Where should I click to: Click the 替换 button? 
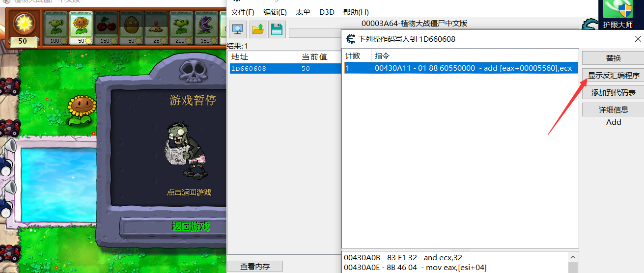coord(613,58)
